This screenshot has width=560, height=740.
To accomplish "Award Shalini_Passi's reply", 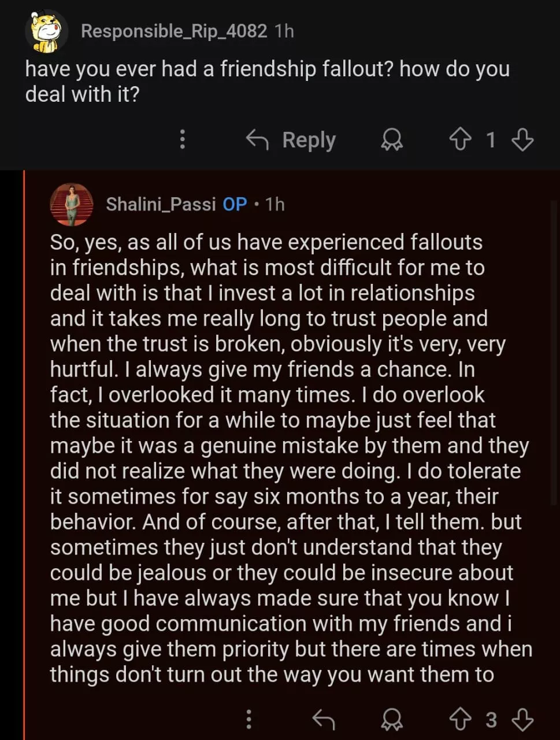I will [392, 720].
